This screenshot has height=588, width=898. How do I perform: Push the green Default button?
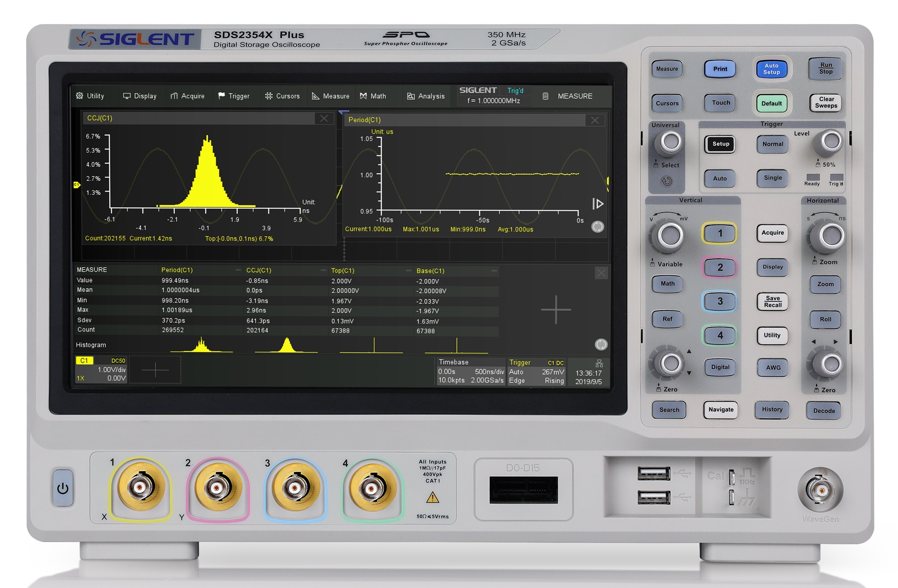tap(772, 104)
